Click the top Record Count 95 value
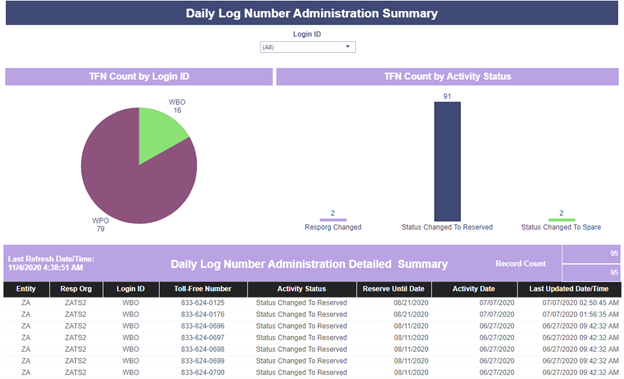The width and height of the screenshot is (624, 379). (x=591, y=254)
